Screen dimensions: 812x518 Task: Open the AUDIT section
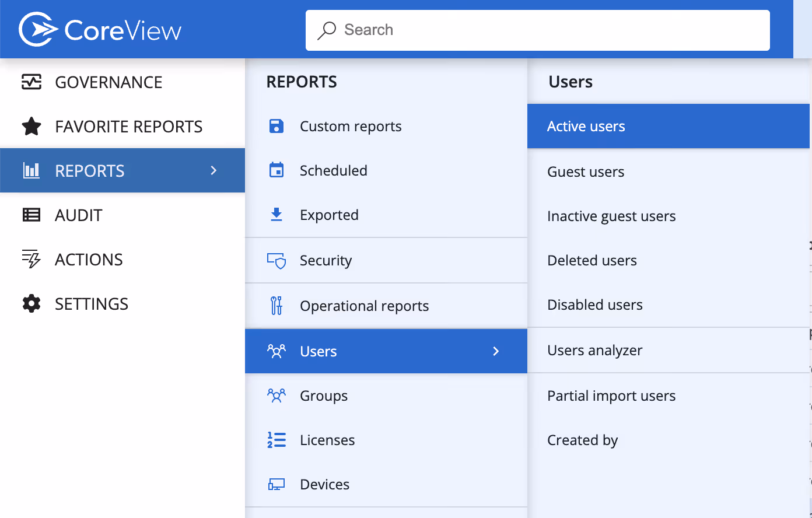tap(123, 215)
